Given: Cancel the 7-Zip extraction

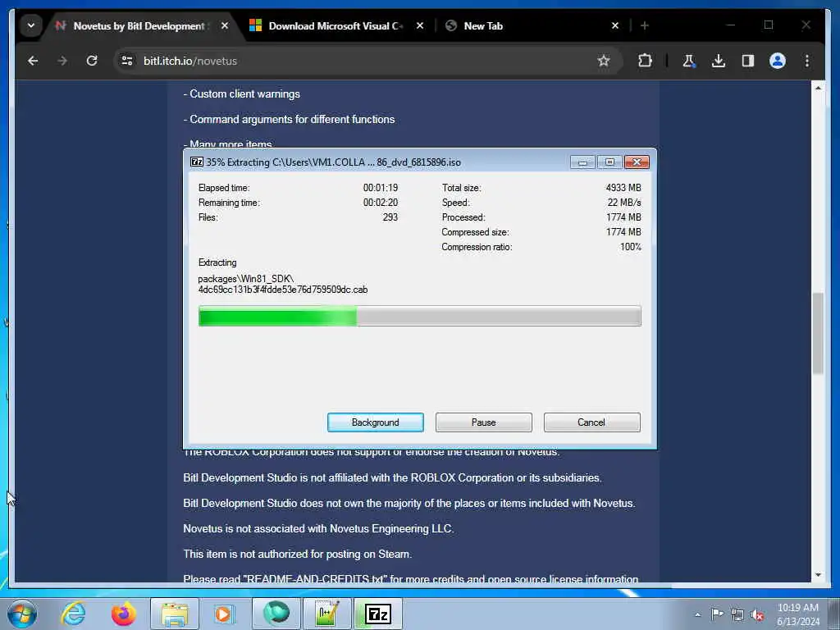Looking at the screenshot, I should coord(592,422).
